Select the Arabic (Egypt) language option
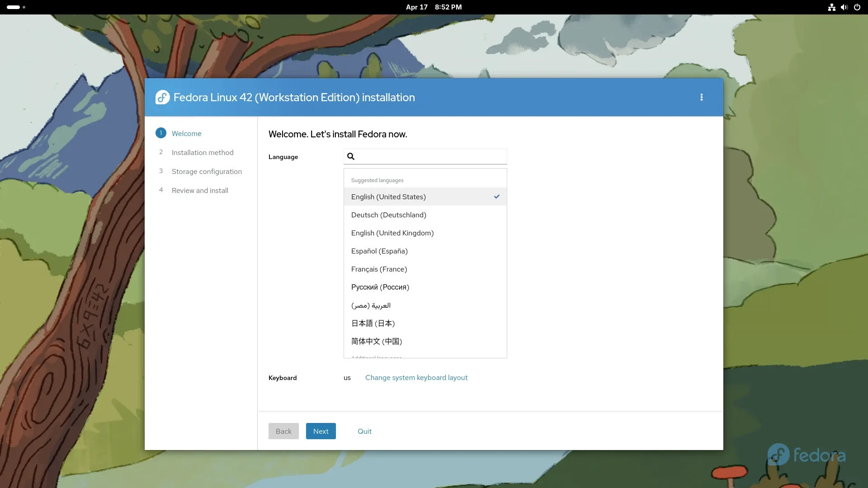The image size is (868, 488). tap(425, 305)
